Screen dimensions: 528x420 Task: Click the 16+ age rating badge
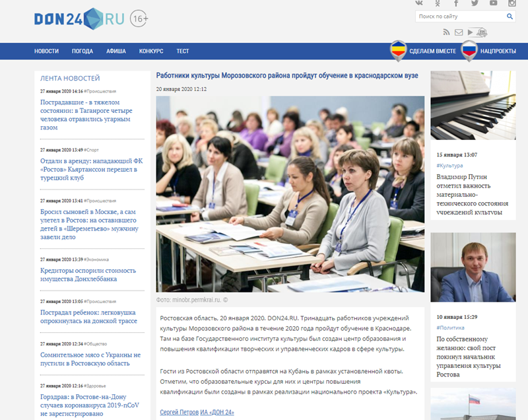point(139,18)
